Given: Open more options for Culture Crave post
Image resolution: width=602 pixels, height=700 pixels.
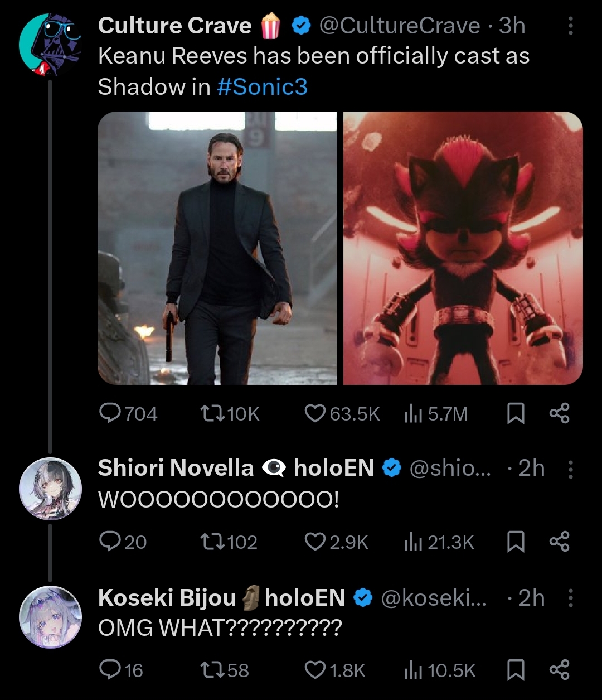Looking at the screenshot, I should 570,26.
